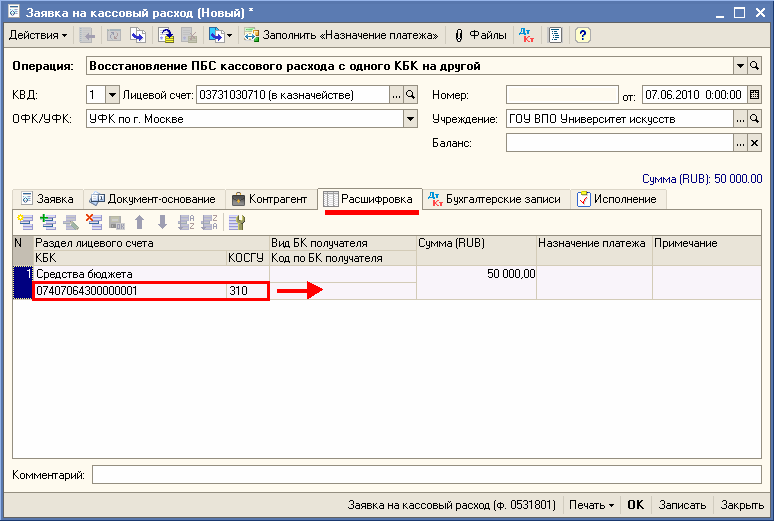Click magnifier next to Лицевой счет

point(410,95)
